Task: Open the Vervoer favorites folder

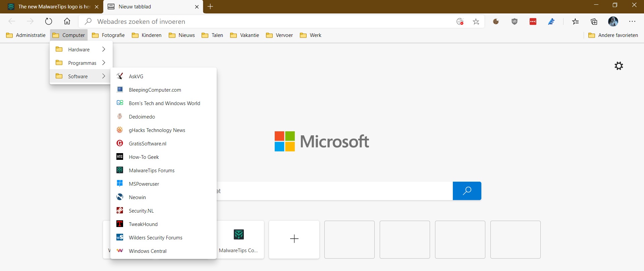Action: coord(279,35)
